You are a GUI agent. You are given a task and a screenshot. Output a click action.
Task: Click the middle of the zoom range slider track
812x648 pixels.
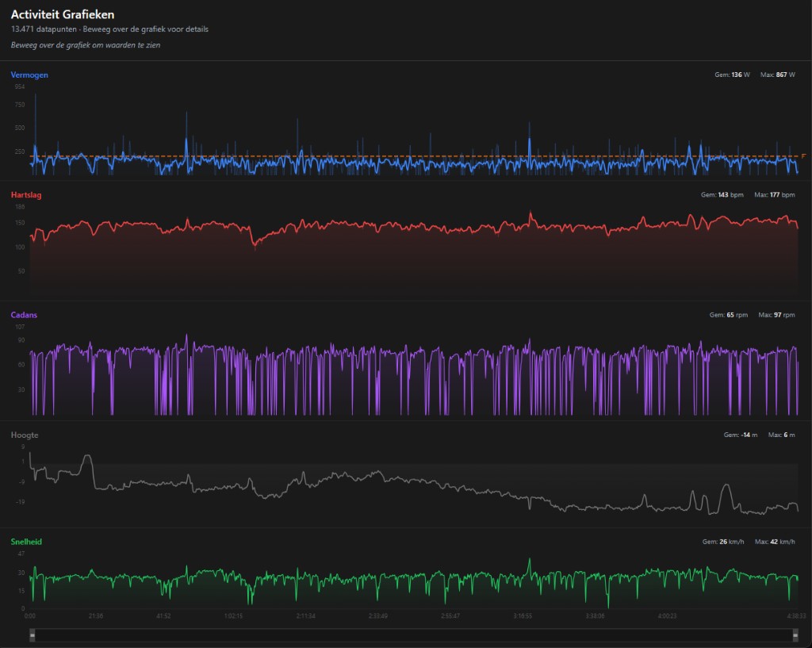point(413,635)
